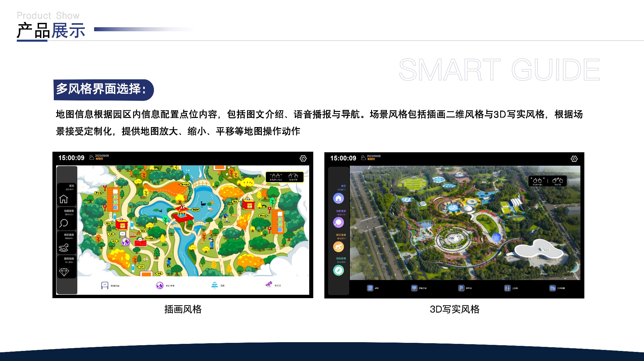Screen dimensions: 644x361
Task: Click the blue star marker on 3D map
Action: (496, 238)
